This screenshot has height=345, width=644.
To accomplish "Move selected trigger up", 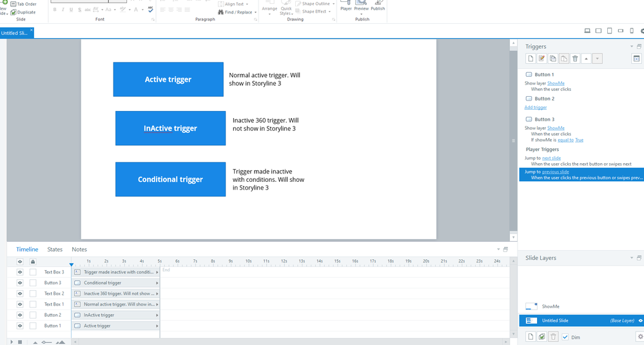I will 586,59.
